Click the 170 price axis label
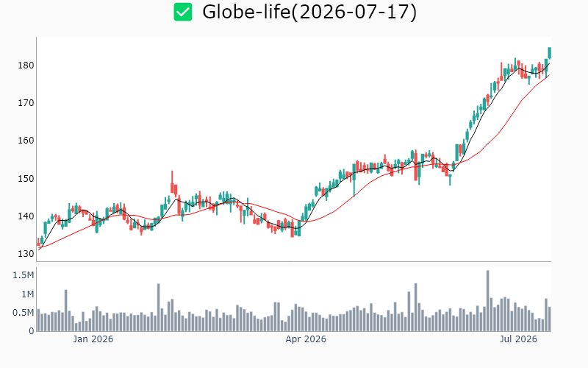 tap(26, 102)
